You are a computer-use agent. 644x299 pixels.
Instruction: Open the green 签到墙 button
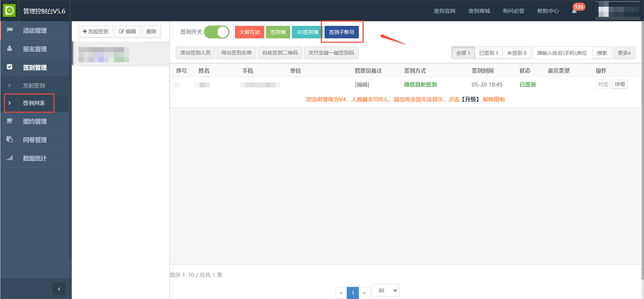(278, 32)
